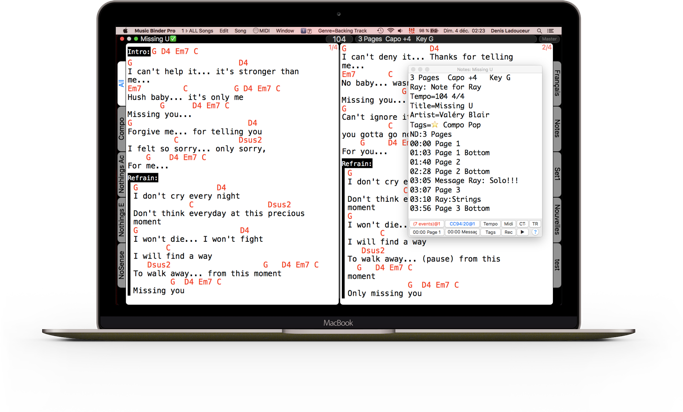Viewport: 683px width, 412px height.
Task: Click the Refrain: label on page 2
Action: (357, 163)
